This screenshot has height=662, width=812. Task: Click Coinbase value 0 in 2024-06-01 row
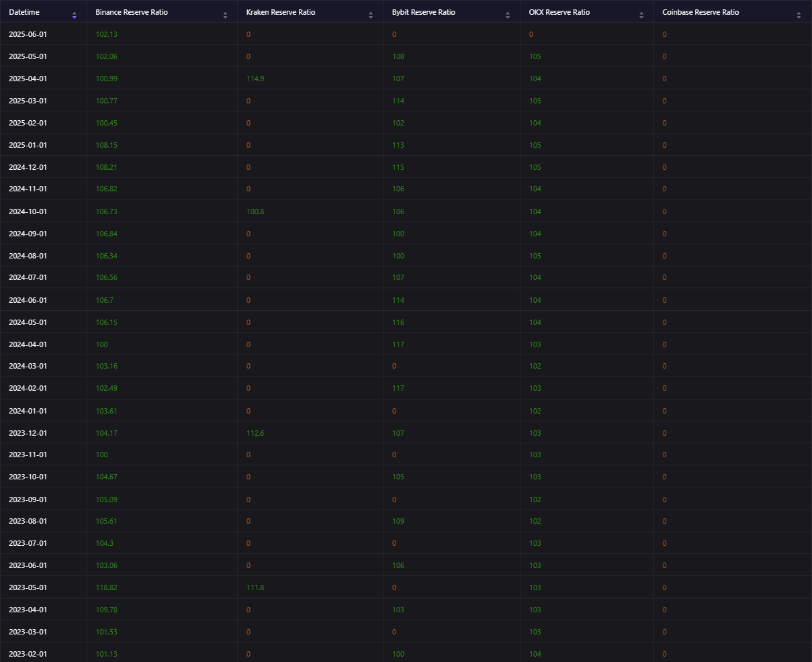click(665, 300)
